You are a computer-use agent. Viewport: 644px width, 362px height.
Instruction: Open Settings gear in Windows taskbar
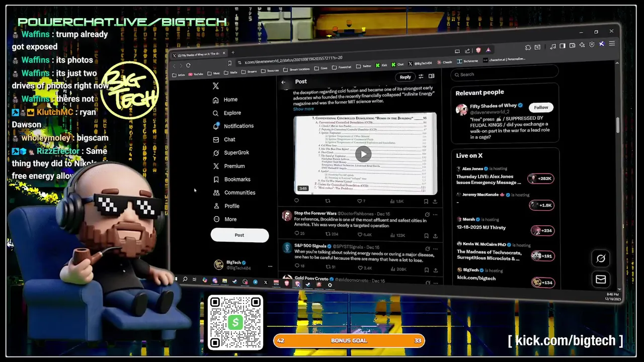(330, 285)
